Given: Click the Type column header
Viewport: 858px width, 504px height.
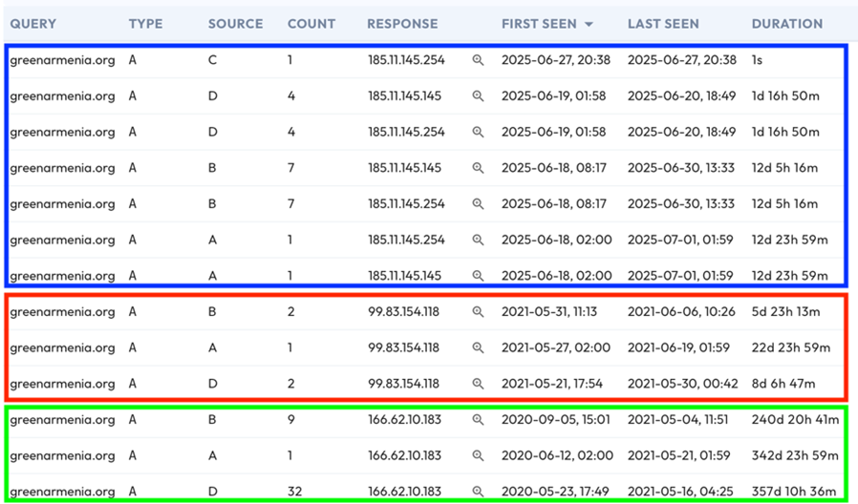Looking at the screenshot, I should (145, 24).
